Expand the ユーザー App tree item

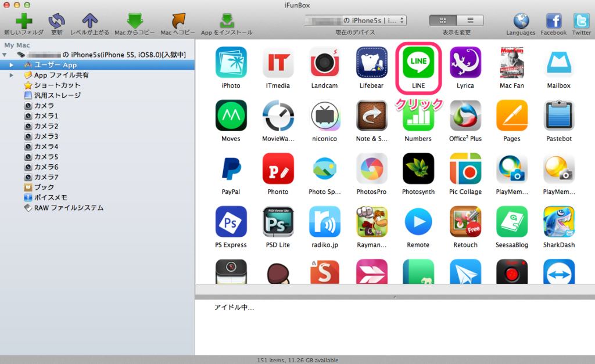(x=12, y=65)
